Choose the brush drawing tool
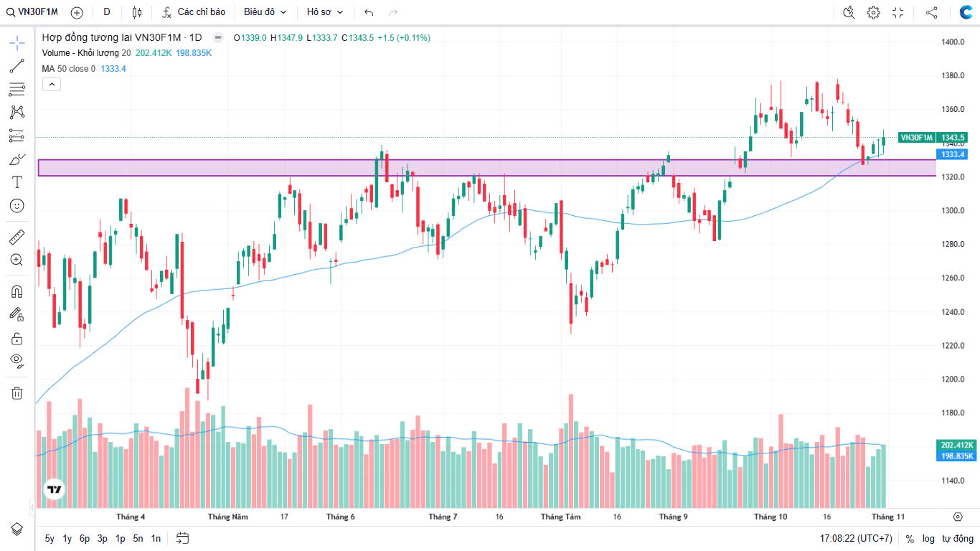This screenshot has width=980, height=551. tap(17, 159)
